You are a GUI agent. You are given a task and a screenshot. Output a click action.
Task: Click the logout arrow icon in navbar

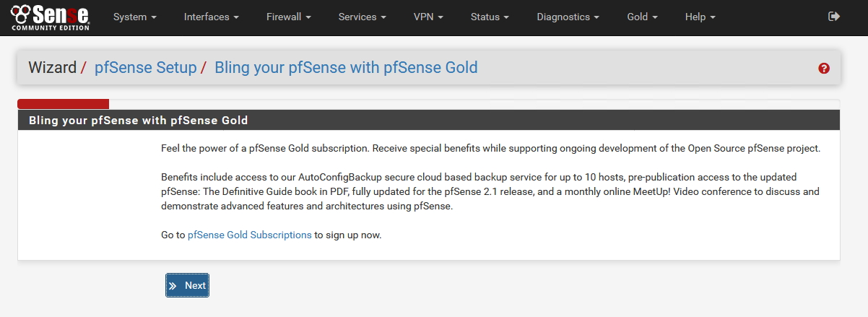click(x=834, y=17)
